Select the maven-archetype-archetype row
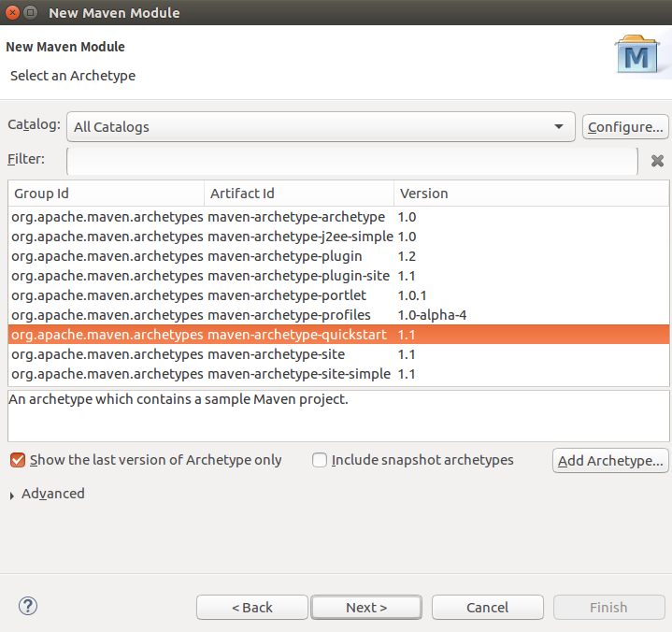The image size is (672, 632). pos(338,217)
